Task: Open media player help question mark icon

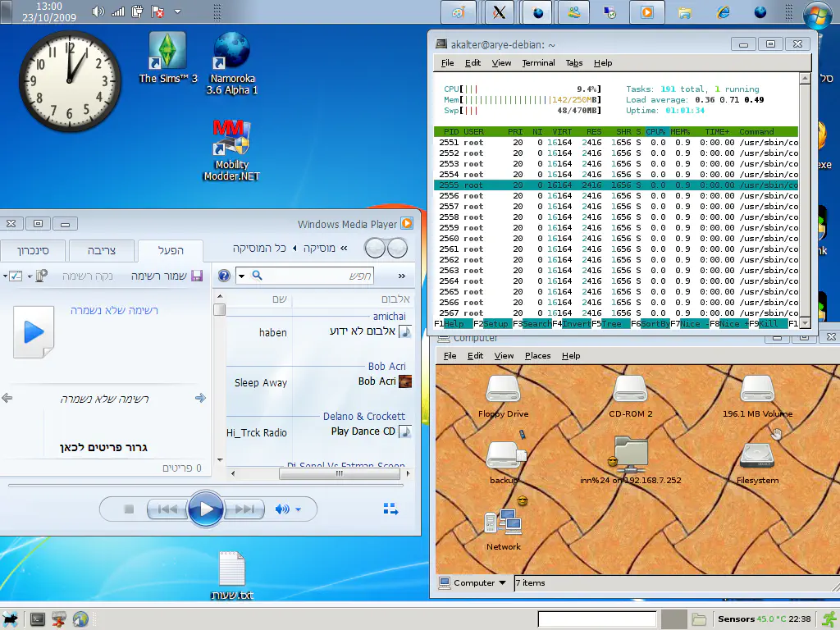Action: (x=224, y=276)
